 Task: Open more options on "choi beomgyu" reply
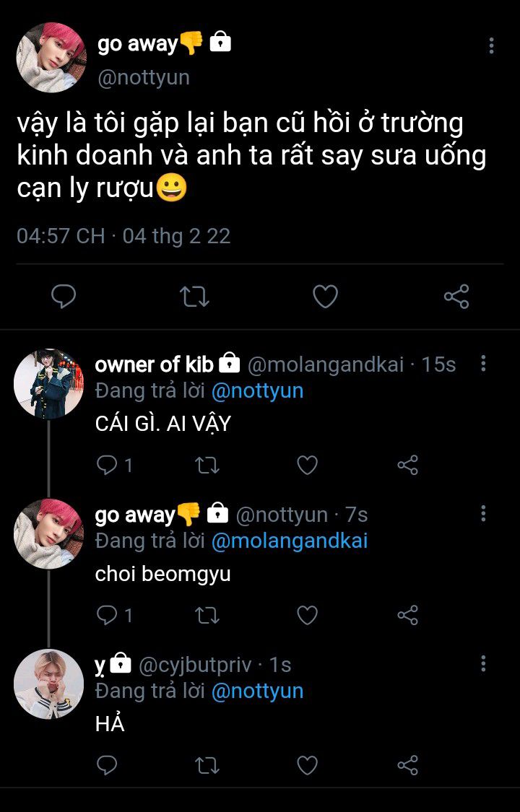[x=483, y=514]
